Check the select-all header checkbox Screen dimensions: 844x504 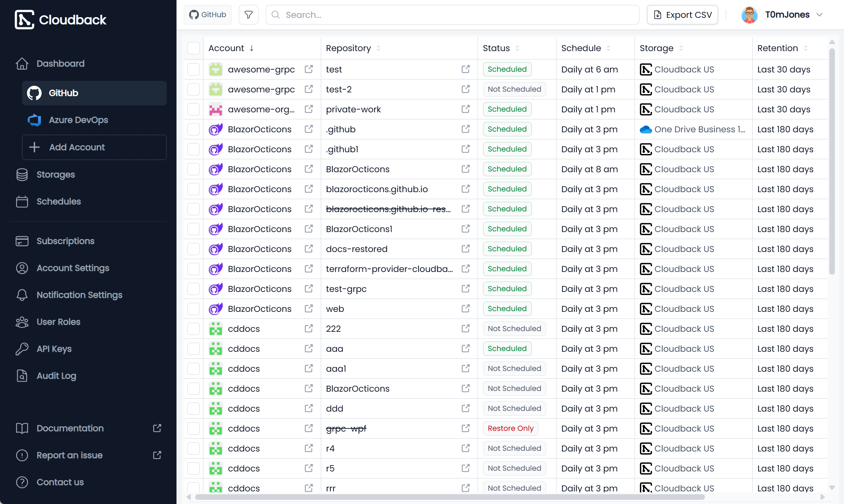coord(193,48)
